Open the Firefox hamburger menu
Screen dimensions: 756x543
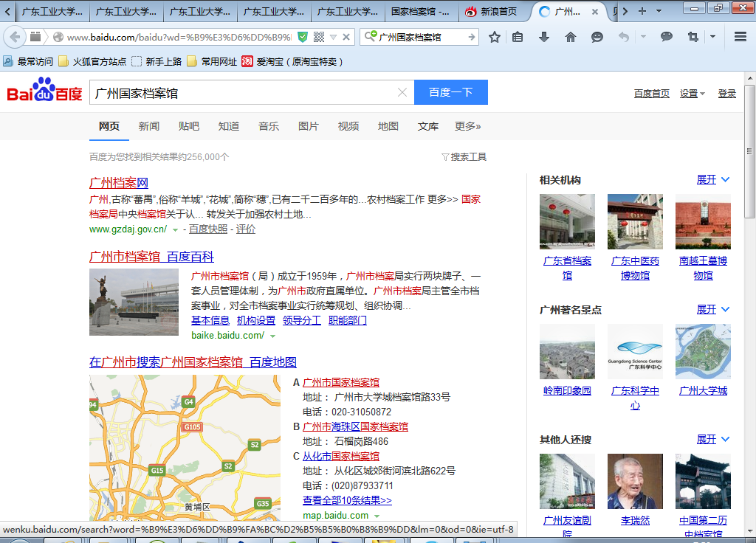point(740,37)
